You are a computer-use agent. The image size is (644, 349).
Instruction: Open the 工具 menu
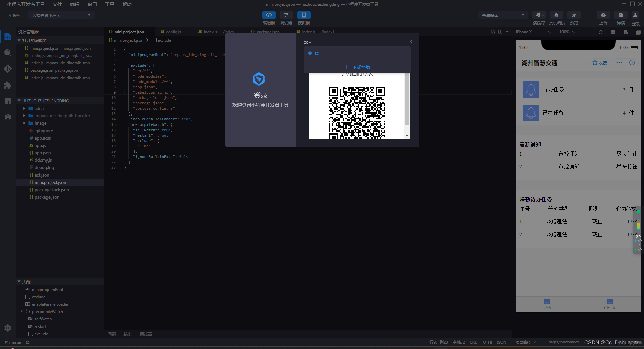(110, 4)
